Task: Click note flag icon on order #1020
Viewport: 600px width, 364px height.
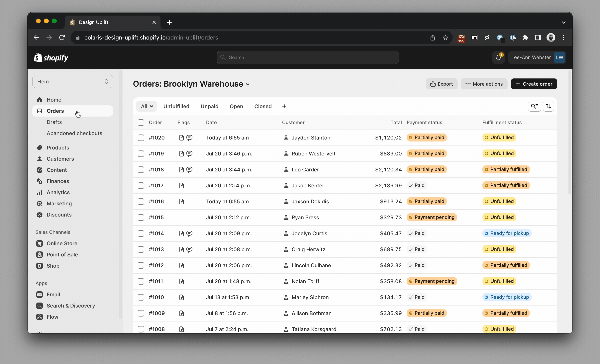Action: [181, 138]
